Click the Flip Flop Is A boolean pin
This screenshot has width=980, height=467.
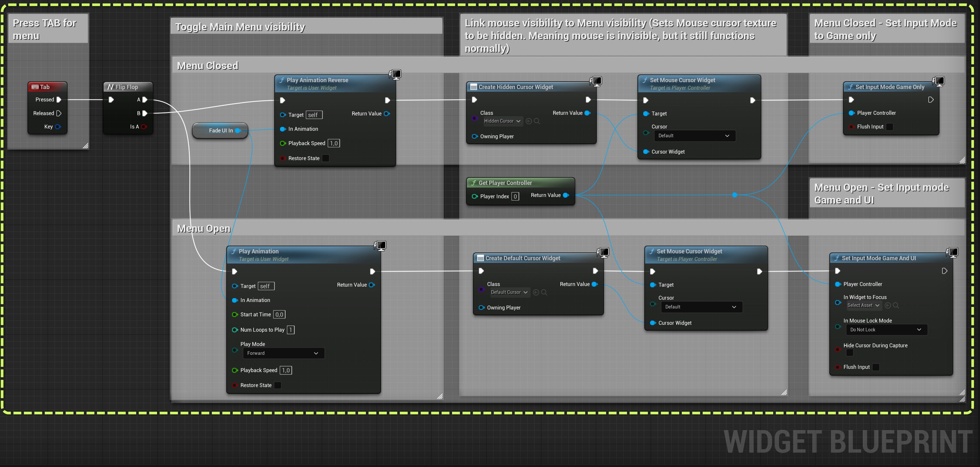coord(144,127)
